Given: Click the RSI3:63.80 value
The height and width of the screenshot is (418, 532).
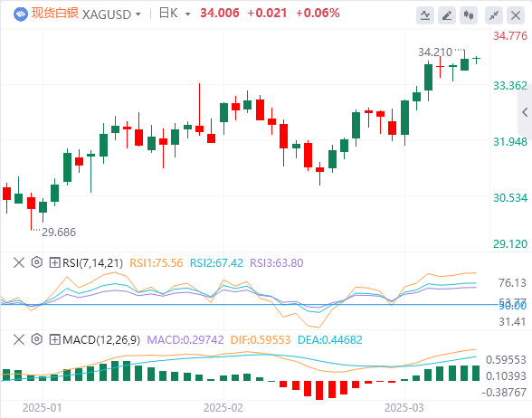Looking at the screenshot, I should 277,263.
